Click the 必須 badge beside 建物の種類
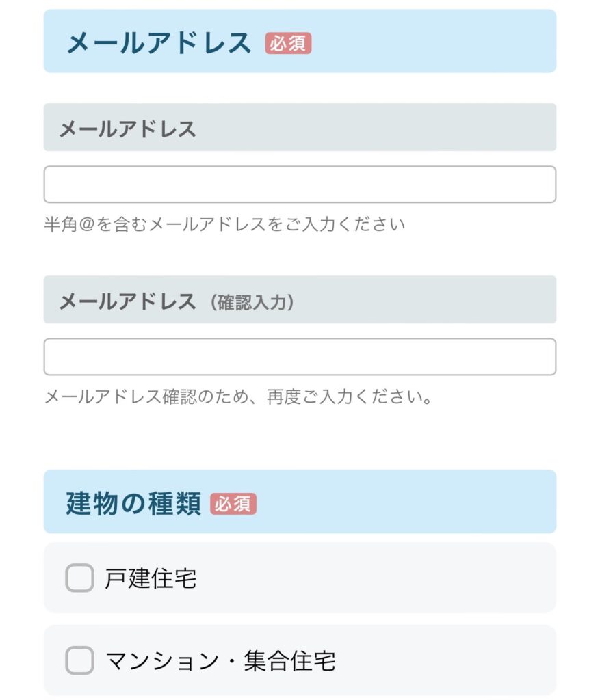The image size is (600, 700). coord(233,504)
